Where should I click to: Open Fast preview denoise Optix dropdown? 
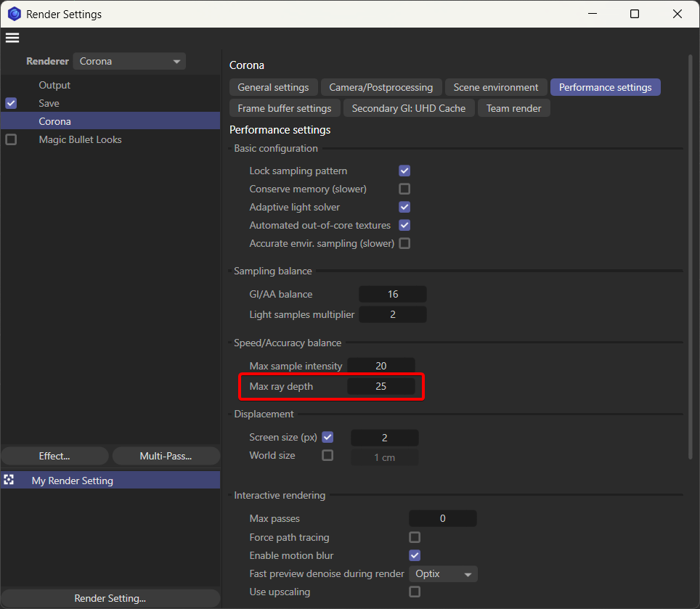tap(443, 573)
